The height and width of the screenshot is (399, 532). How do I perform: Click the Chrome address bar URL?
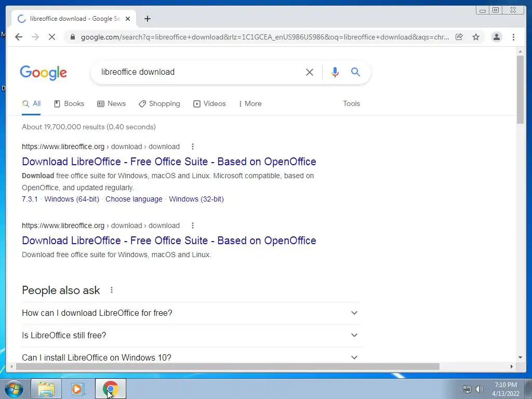click(264, 37)
